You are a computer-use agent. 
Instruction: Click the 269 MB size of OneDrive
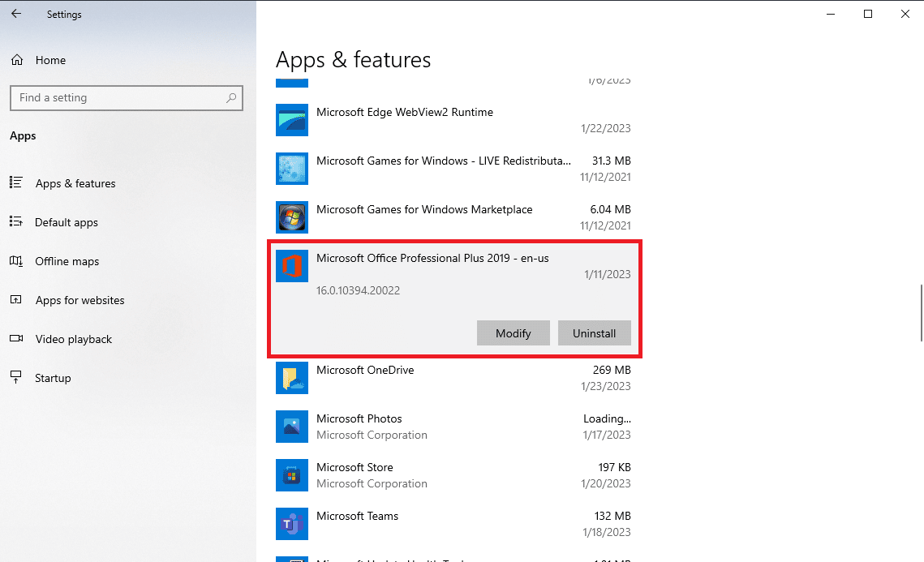pos(612,370)
